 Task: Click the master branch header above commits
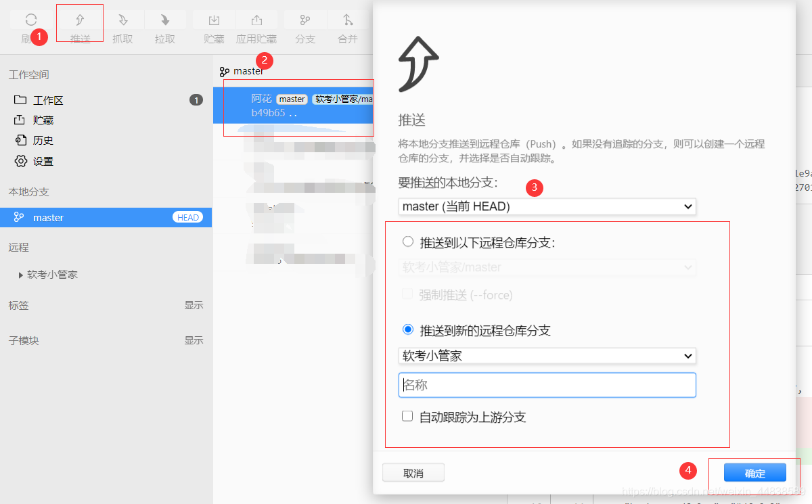[x=242, y=71]
